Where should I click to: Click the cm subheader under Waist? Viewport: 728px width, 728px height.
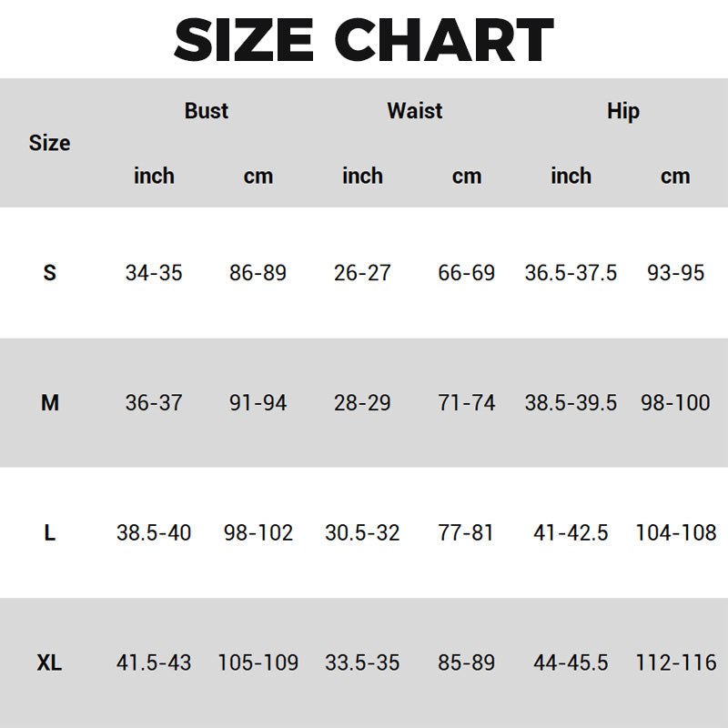[x=467, y=176]
